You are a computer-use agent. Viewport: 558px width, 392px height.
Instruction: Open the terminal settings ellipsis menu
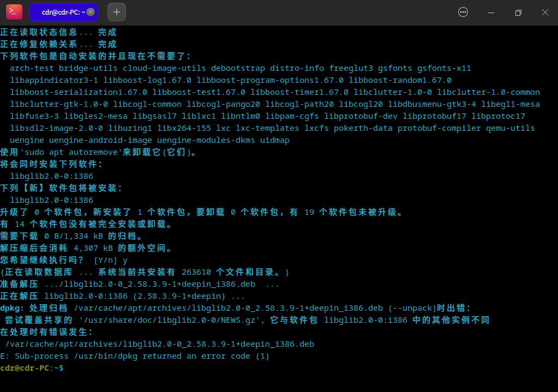point(462,11)
